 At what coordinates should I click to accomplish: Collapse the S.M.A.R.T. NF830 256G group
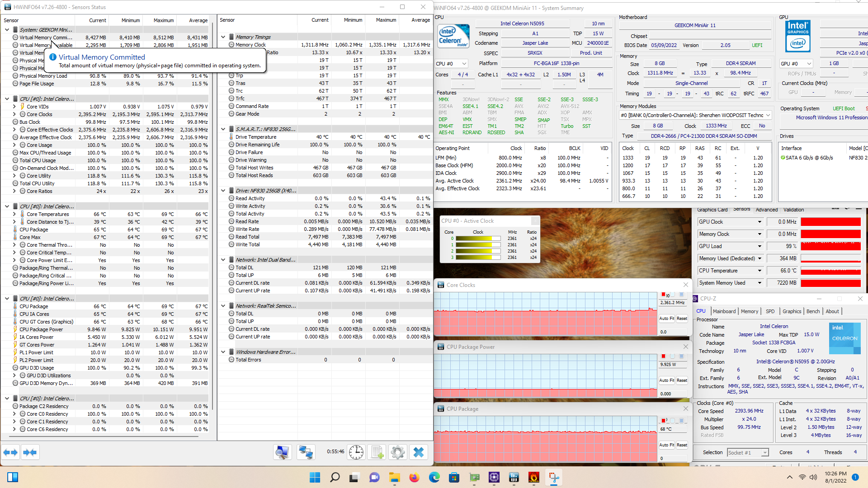pyautogui.click(x=223, y=129)
